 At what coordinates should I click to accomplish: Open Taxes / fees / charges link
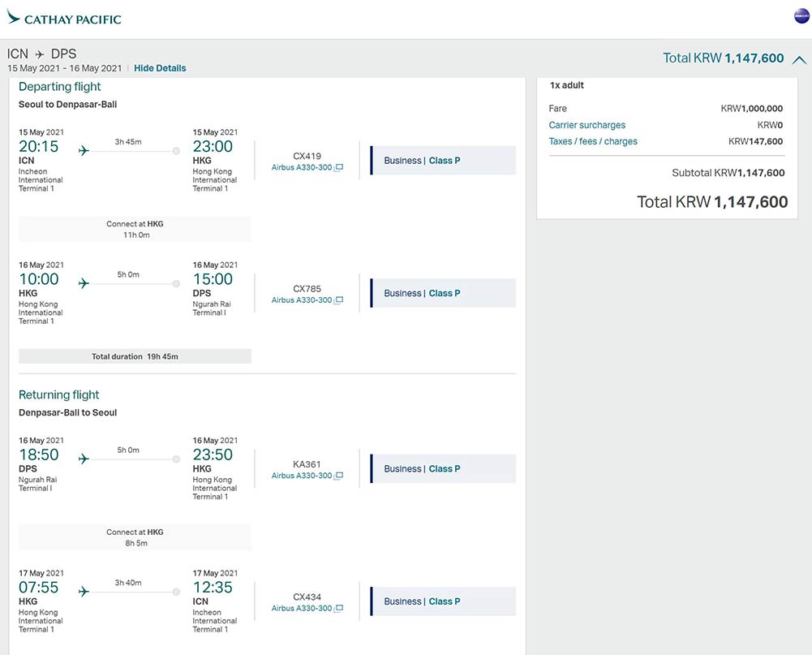(593, 141)
